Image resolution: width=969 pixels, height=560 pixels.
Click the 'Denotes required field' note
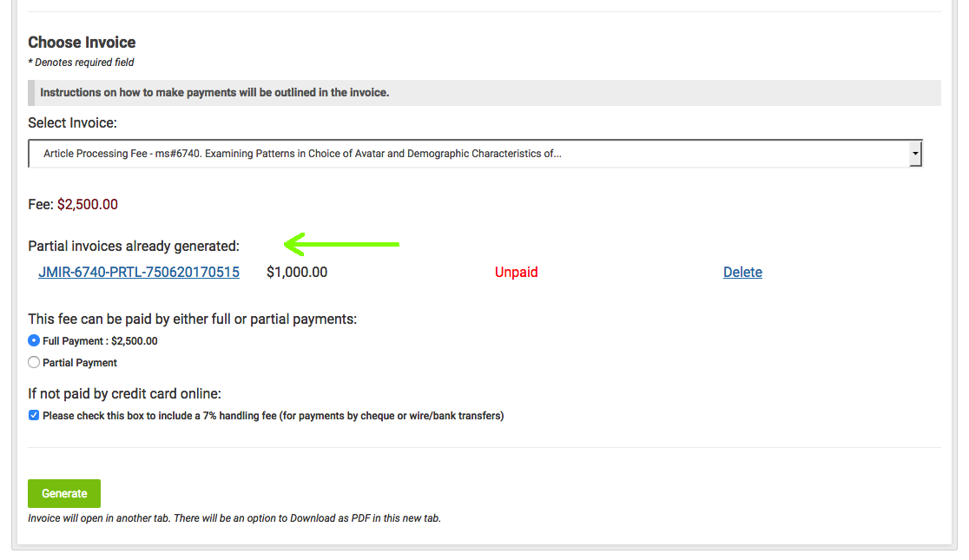point(81,63)
